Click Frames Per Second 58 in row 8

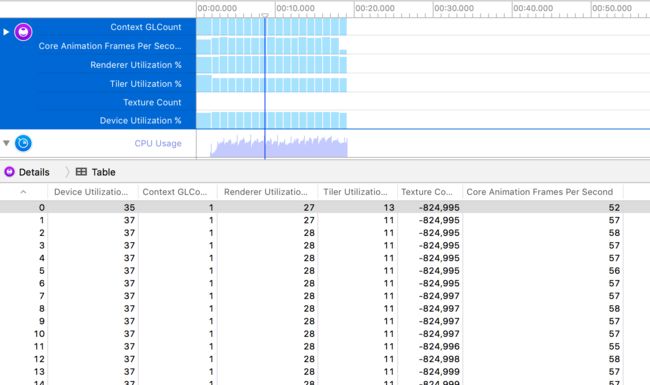click(614, 308)
